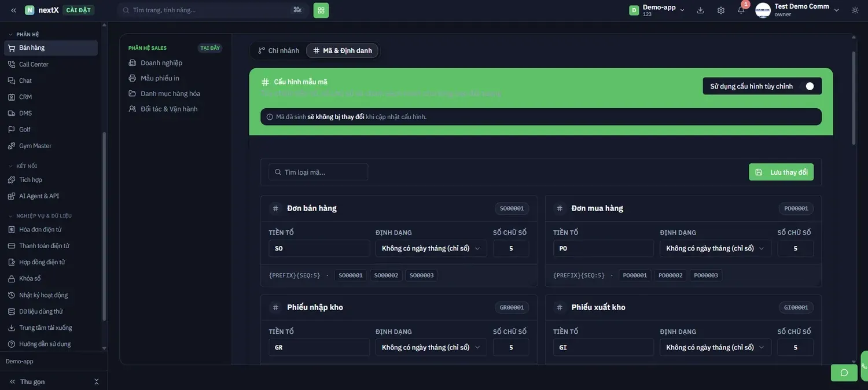Focus the global Tìm trang, tính năng search
Image resolution: width=868 pixels, height=390 pixels.
[212, 10]
